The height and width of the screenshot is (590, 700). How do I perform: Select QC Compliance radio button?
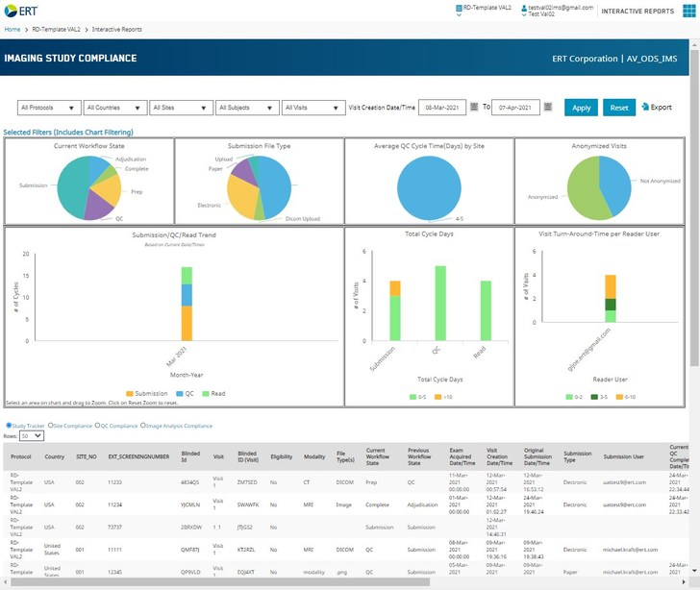[97, 426]
